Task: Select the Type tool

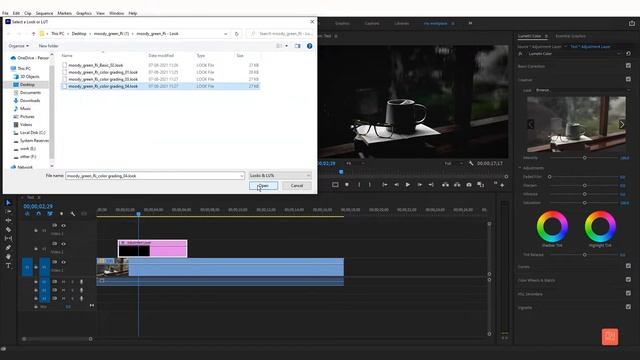Action: click(x=8, y=266)
